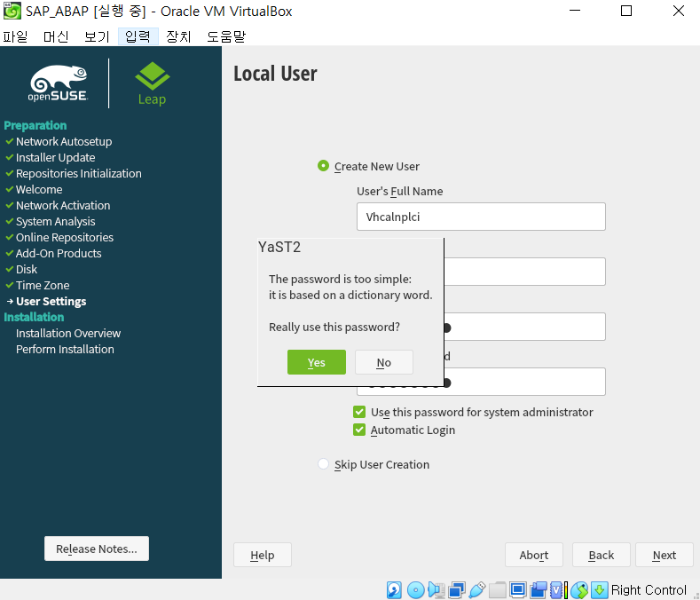Viewport: 700px width, 600px height.
Task: Click the Repositories Initialization sidebar entry
Action: point(79,173)
